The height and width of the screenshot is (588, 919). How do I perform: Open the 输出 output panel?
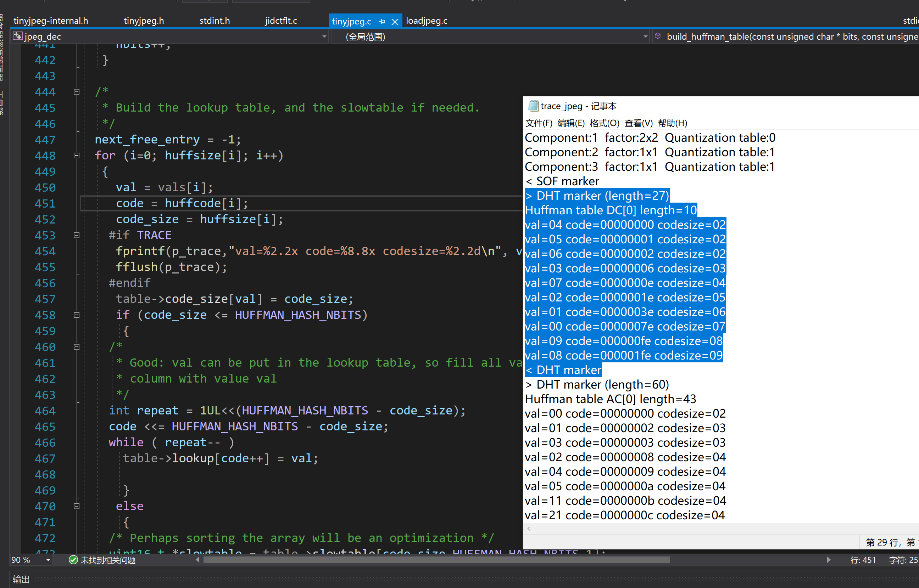point(21,579)
